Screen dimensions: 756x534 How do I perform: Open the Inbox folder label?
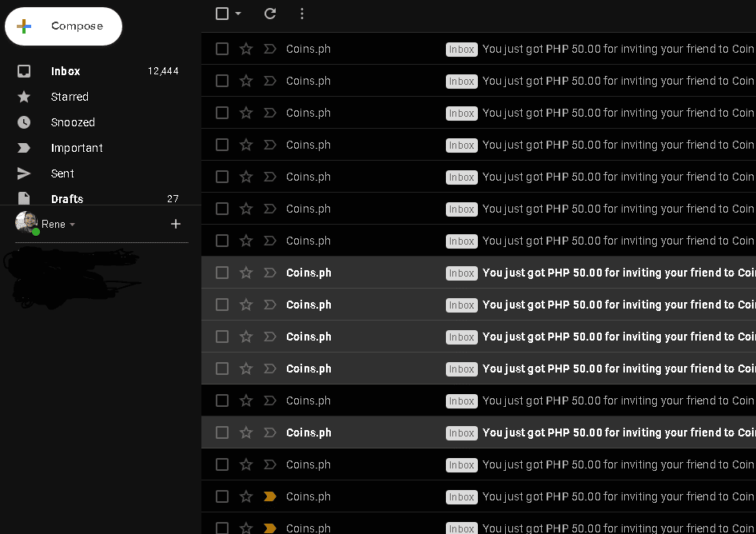66,71
